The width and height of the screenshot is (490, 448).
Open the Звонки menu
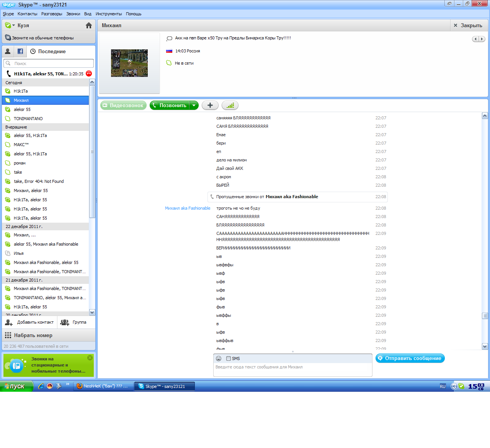tap(73, 14)
